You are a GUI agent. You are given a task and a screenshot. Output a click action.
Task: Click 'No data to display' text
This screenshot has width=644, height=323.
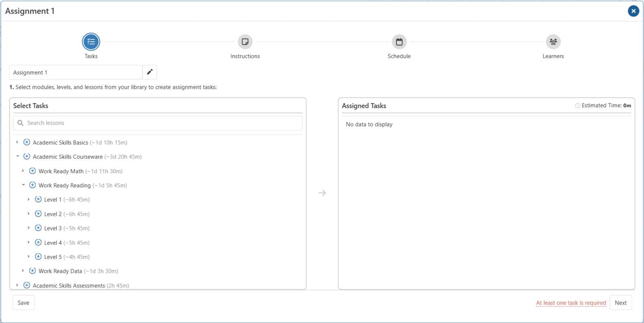tap(369, 124)
